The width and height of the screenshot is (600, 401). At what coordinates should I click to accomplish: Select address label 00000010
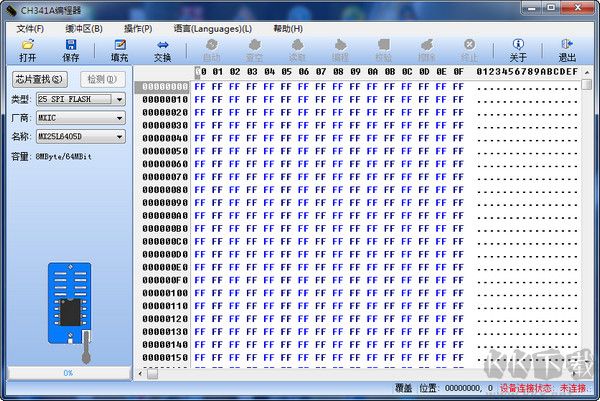pyautogui.click(x=165, y=100)
